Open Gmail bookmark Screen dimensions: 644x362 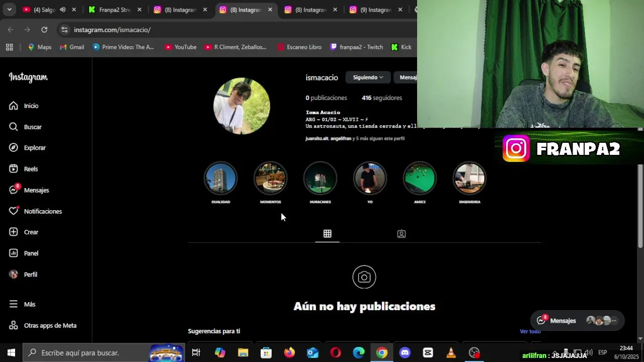pyautogui.click(x=72, y=47)
